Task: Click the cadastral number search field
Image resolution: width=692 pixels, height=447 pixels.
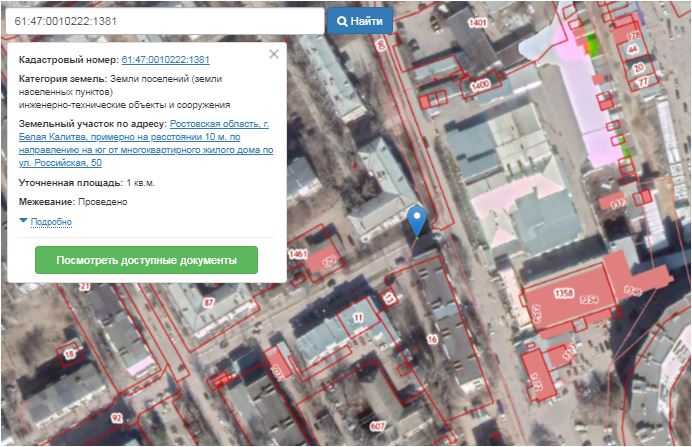Action: pyautogui.click(x=163, y=21)
